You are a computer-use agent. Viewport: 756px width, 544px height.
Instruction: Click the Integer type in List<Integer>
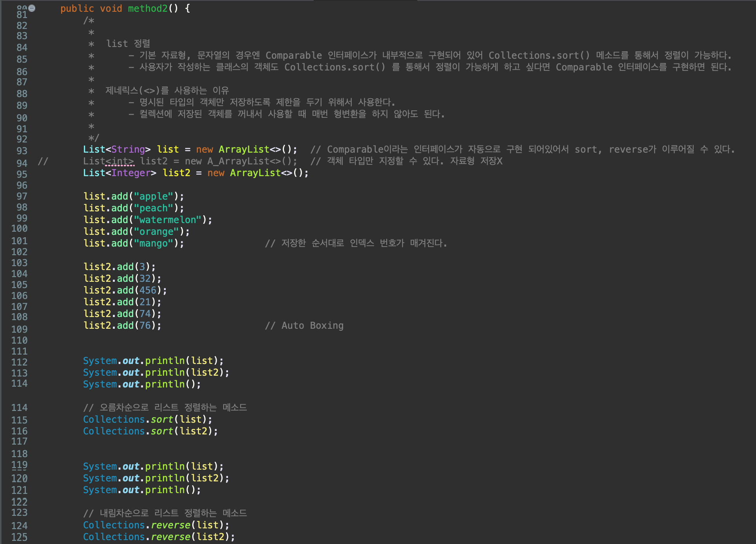[131, 173]
